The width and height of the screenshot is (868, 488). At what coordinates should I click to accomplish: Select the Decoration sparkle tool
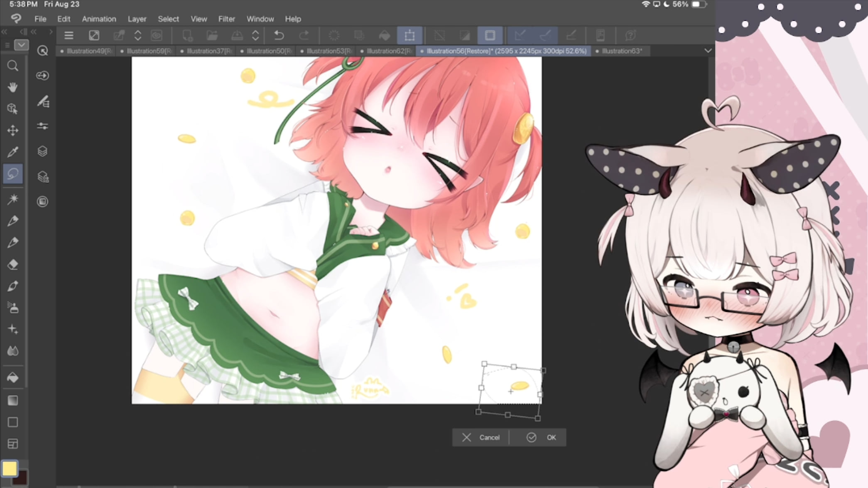(13, 329)
